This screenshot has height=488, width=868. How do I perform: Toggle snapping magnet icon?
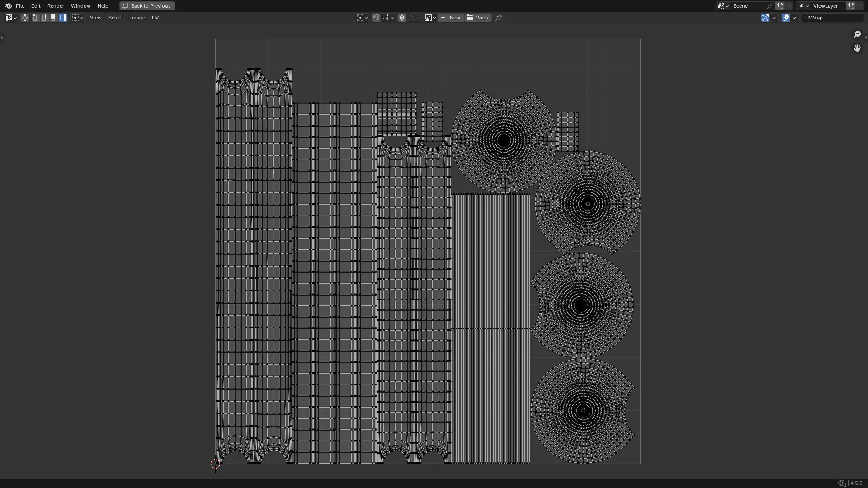tap(376, 18)
